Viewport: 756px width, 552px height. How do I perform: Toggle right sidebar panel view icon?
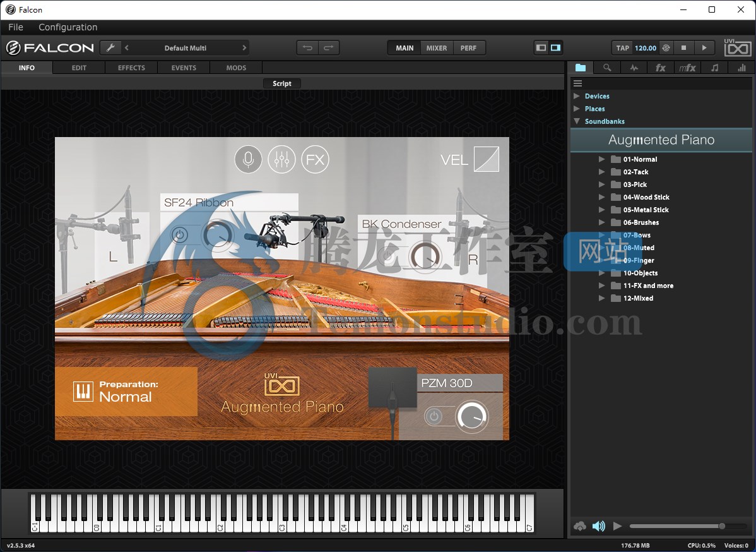pos(555,48)
